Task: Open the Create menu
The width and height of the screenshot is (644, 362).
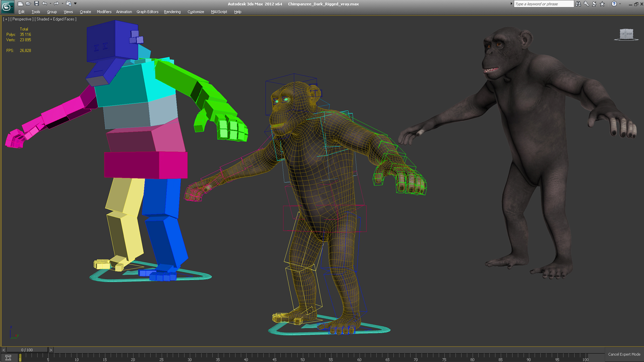Action: coord(86,12)
